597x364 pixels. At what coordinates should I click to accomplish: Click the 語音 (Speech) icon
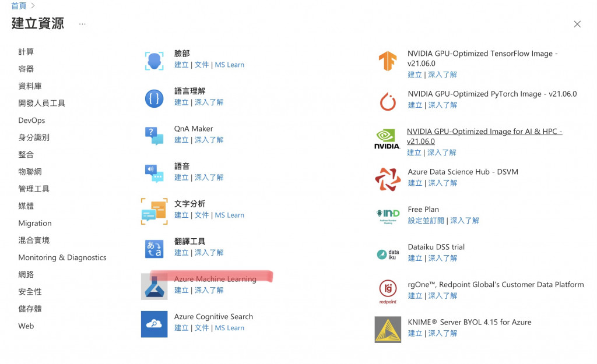click(x=154, y=174)
